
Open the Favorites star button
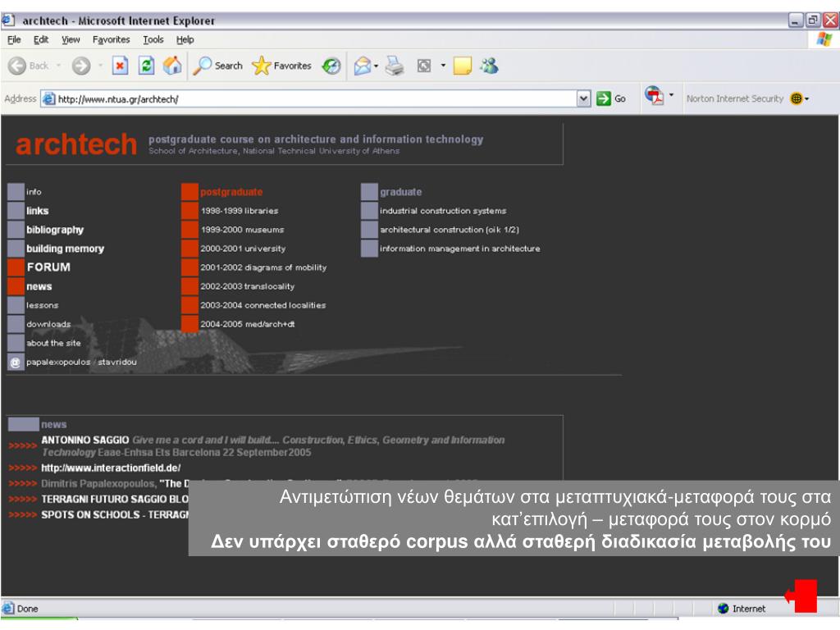point(282,66)
